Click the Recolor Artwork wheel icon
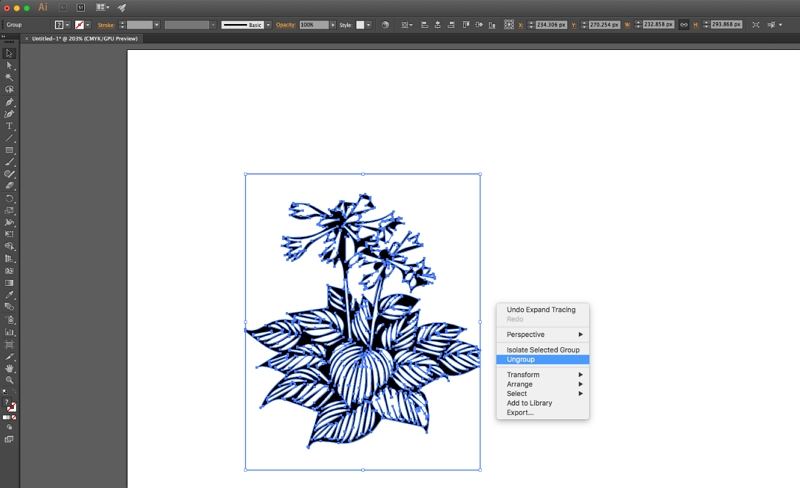Image resolution: width=800 pixels, height=488 pixels. pos(386,23)
